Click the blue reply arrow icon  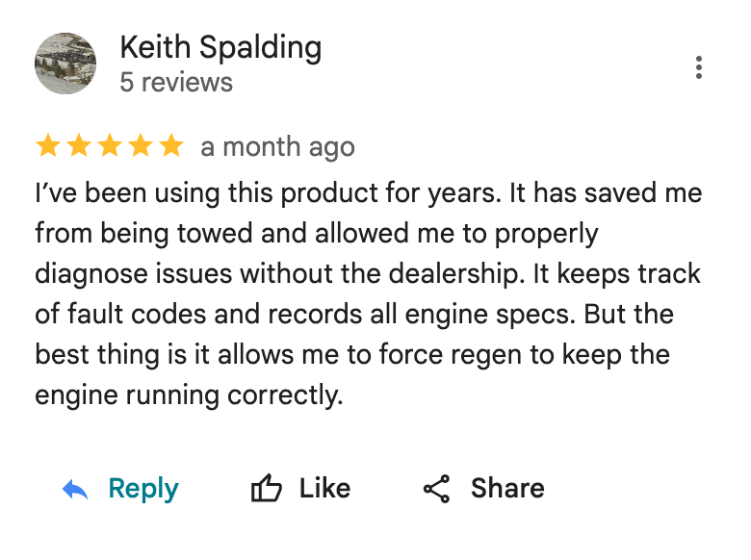[75, 489]
